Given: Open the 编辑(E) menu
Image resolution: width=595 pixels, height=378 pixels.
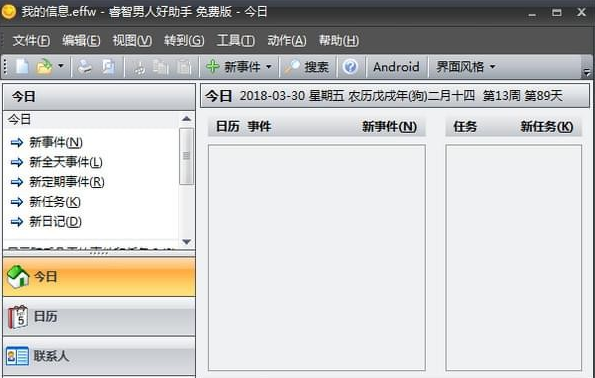Looking at the screenshot, I should (81, 40).
